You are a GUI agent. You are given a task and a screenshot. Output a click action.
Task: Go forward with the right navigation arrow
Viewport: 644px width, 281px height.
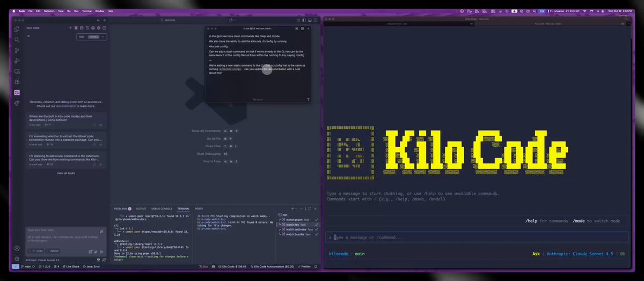coord(104,20)
